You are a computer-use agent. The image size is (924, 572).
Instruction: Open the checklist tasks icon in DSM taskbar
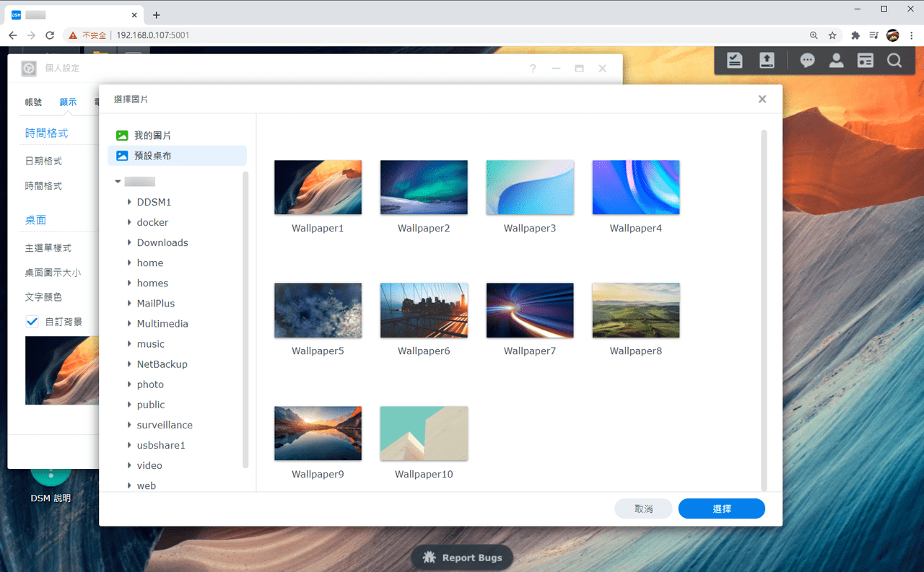click(x=735, y=61)
